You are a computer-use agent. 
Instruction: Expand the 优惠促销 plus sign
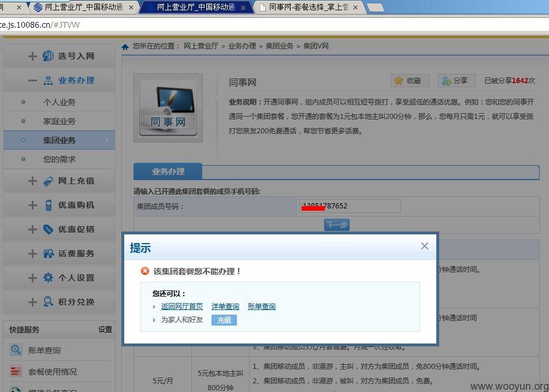32,229
